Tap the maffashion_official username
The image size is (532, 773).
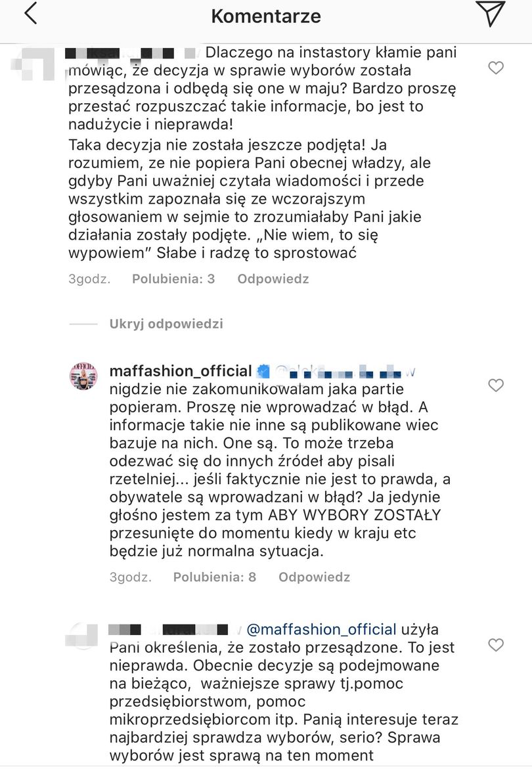(181, 370)
